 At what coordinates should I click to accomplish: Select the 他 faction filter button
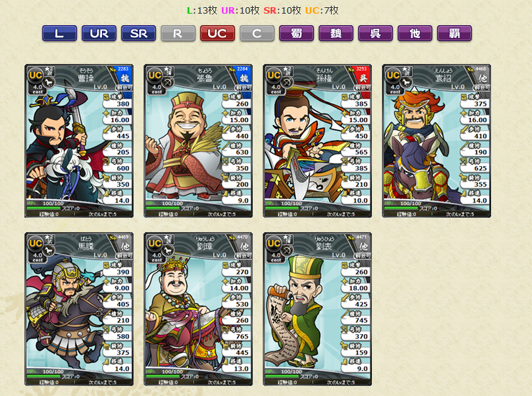(x=415, y=33)
